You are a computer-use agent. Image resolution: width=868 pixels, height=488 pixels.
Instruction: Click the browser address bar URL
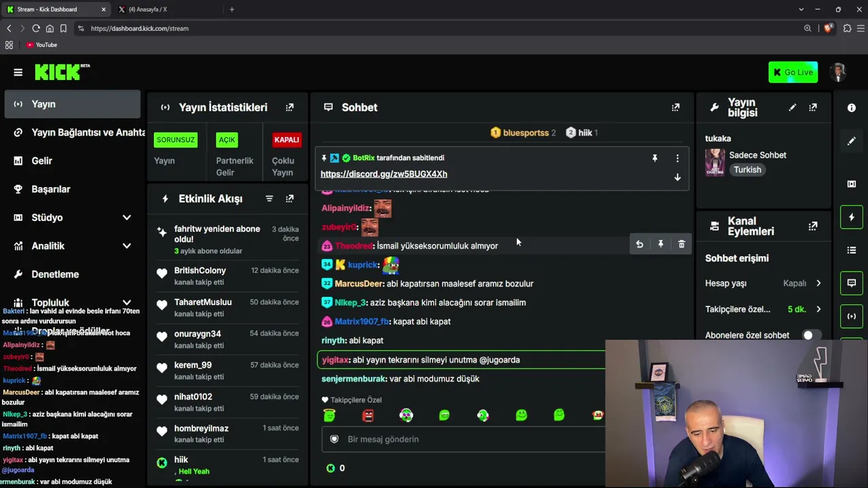140,28
